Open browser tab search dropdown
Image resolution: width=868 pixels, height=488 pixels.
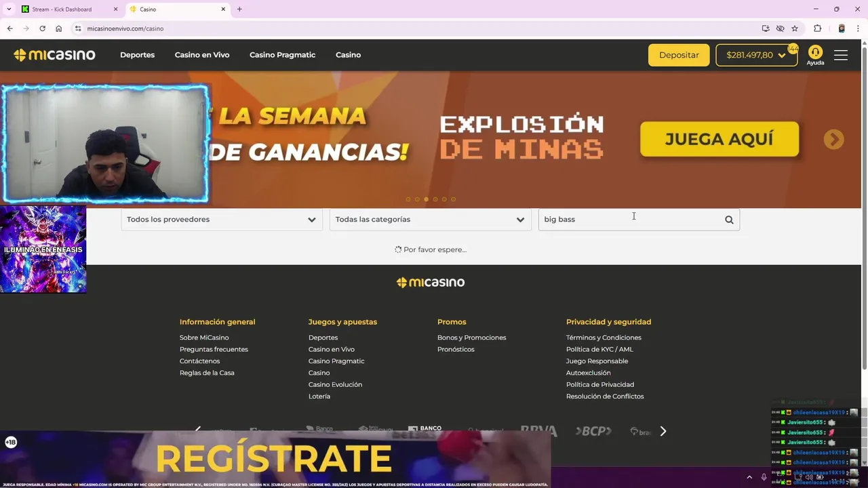(x=9, y=9)
